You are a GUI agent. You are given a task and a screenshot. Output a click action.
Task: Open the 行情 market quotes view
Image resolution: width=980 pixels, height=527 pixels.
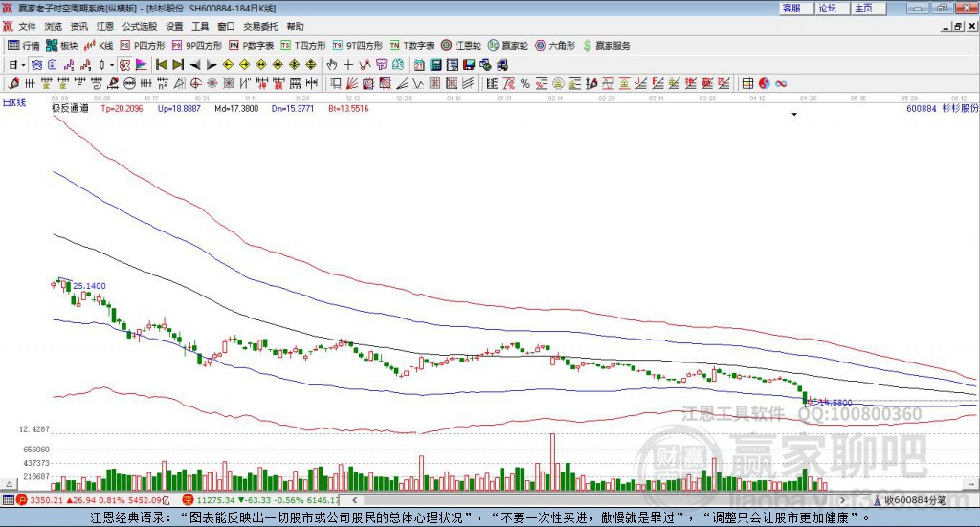tap(24, 45)
